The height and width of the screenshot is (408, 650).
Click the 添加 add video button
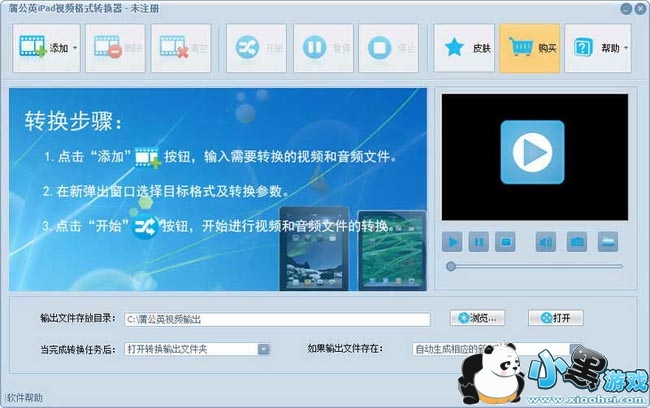coord(46,48)
